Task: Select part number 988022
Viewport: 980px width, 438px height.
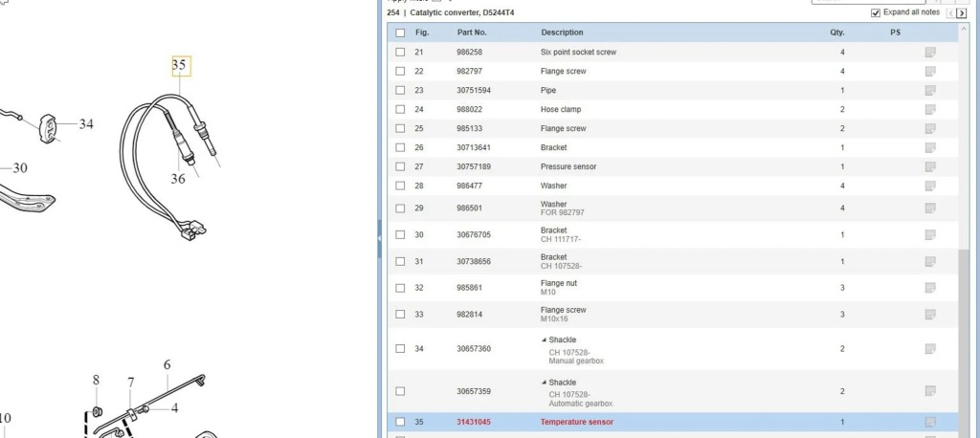Action: 469,109
